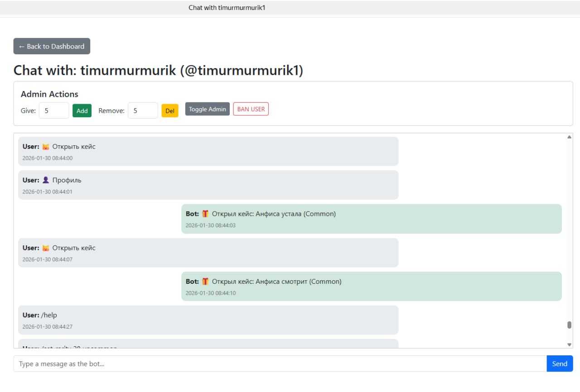Image resolution: width=580 pixels, height=392 pixels.
Task: Click timestamp 2026-01-30 08:44:00
Action: (x=48, y=158)
